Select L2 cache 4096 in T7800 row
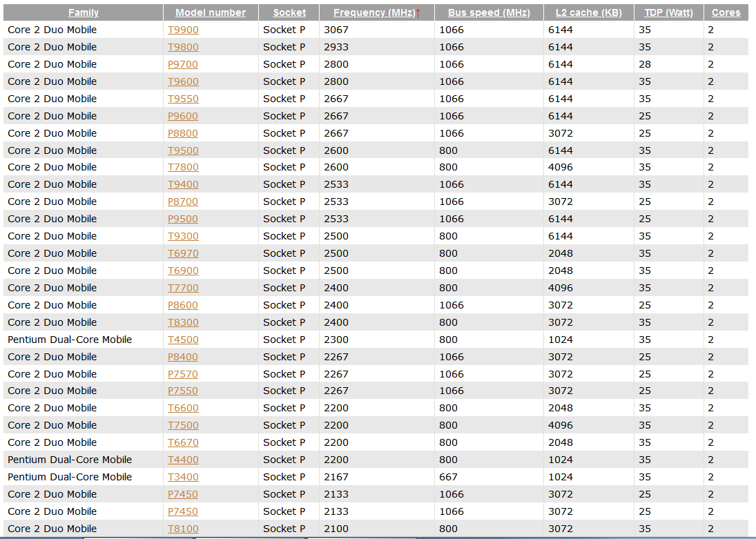The height and width of the screenshot is (539, 756). 560,167
